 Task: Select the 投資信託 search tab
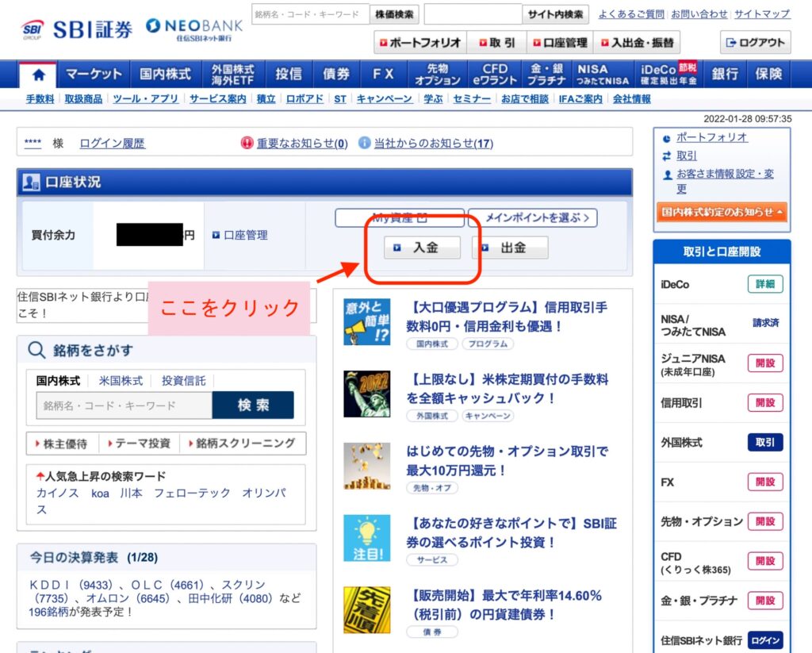click(x=183, y=381)
